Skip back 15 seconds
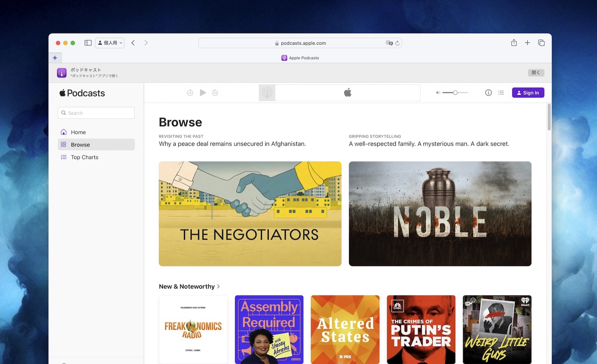Image resolution: width=597 pixels, height=364 pixels. (x=190, y=93)
